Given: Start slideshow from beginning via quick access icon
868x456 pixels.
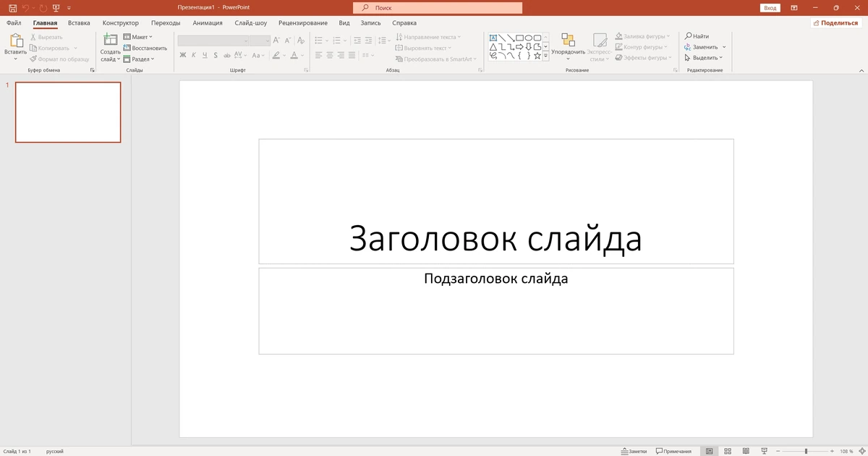Looking at the screenshot, I should pyautogui.click(x=56, y=7).
